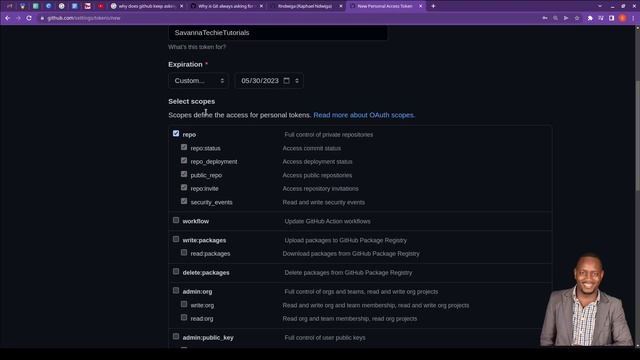Open the tab search chevron
The width and height of the screenshot is (640, 360).
tap(600, 6)
